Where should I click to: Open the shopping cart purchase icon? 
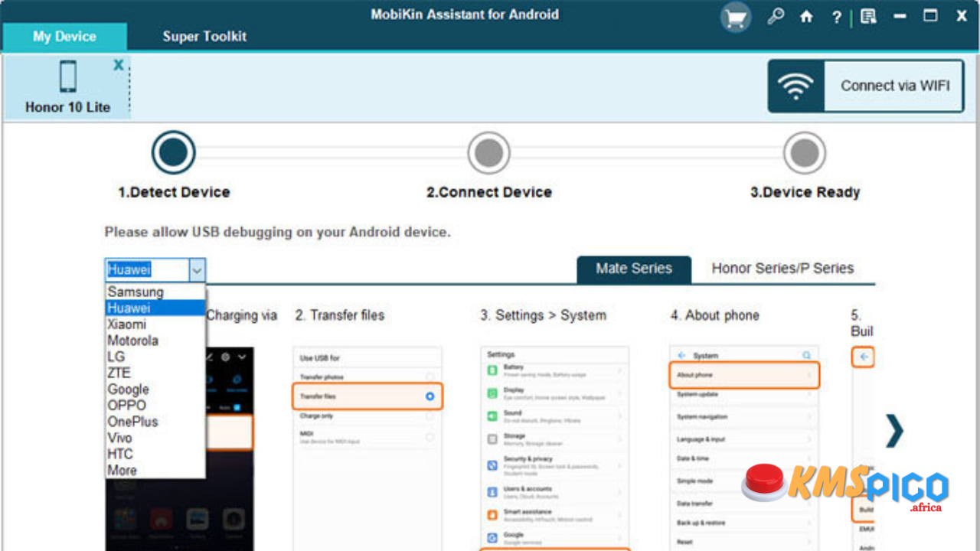pyautogui.click(x=736, y=17)
